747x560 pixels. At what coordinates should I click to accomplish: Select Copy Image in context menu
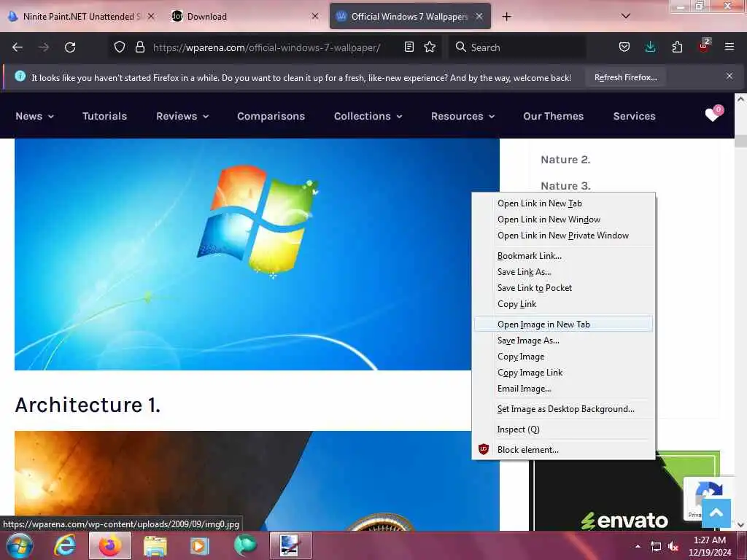564,357
